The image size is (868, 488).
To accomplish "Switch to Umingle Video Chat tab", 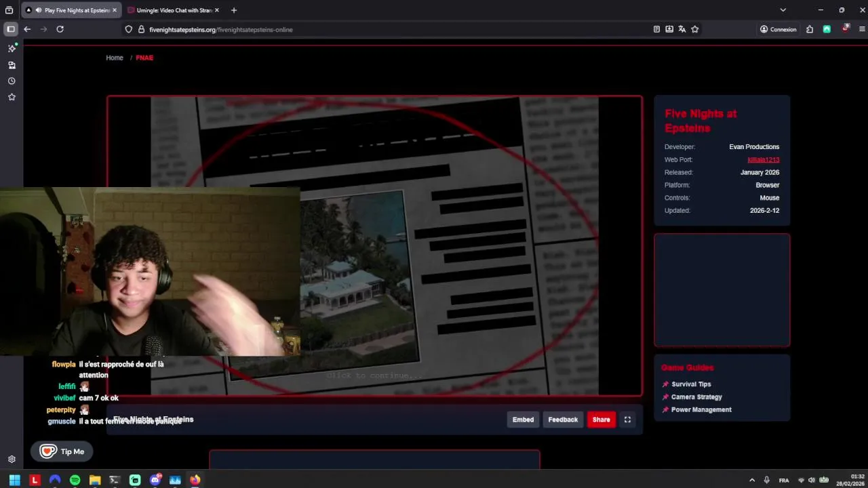I will click(174, 10).
